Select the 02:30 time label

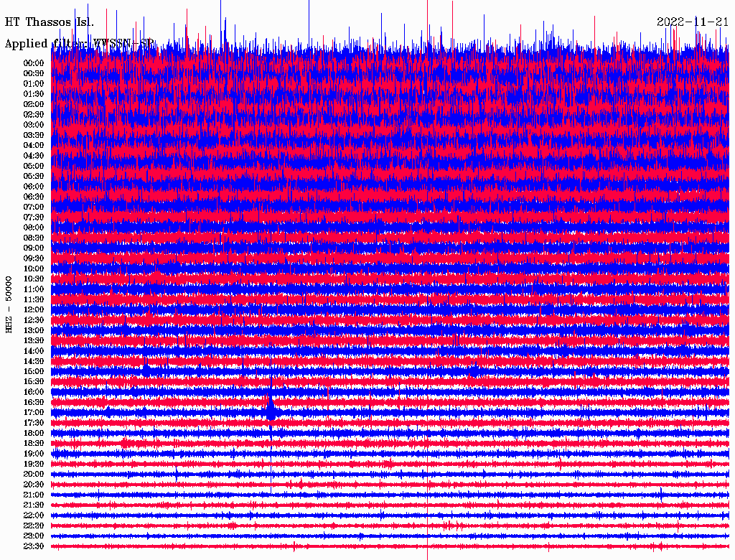click(x=34, y=115)
